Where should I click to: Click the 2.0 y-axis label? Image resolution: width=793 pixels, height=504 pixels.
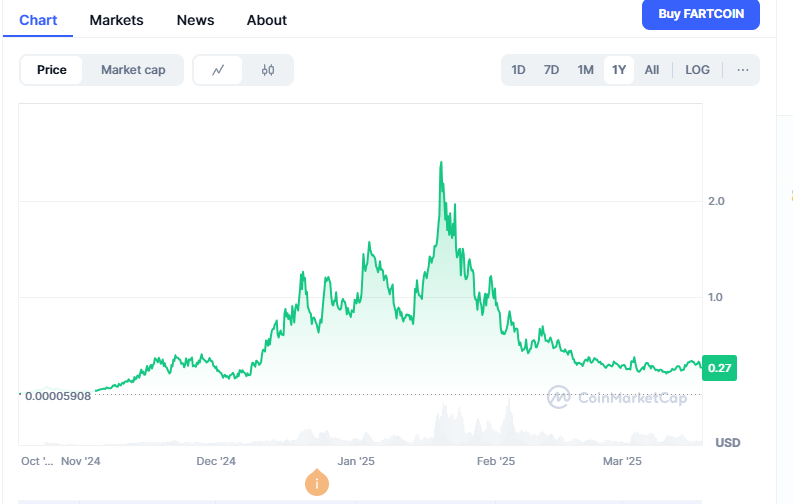pos(716,201)
